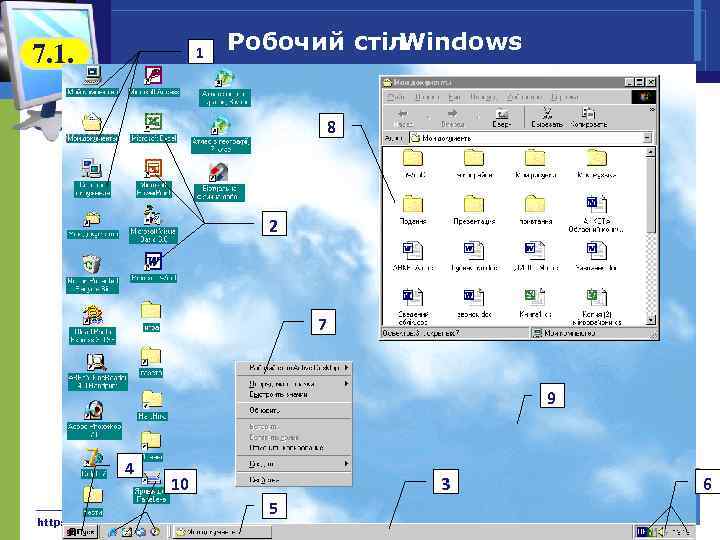The width and height of the screenshot is (720, 540).
Task: Click the Up folder toolbar button
Action: (x=502, y=118)
